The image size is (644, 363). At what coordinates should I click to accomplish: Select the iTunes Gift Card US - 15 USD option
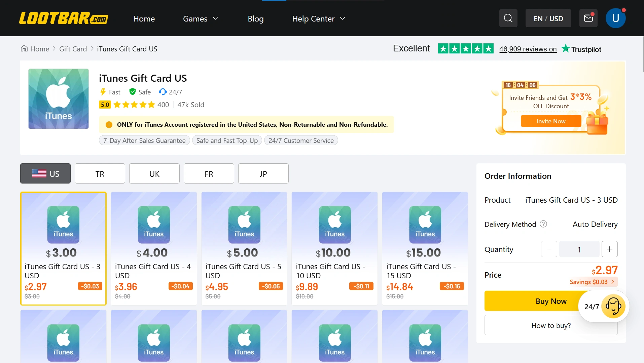click(x=425, y=248)
